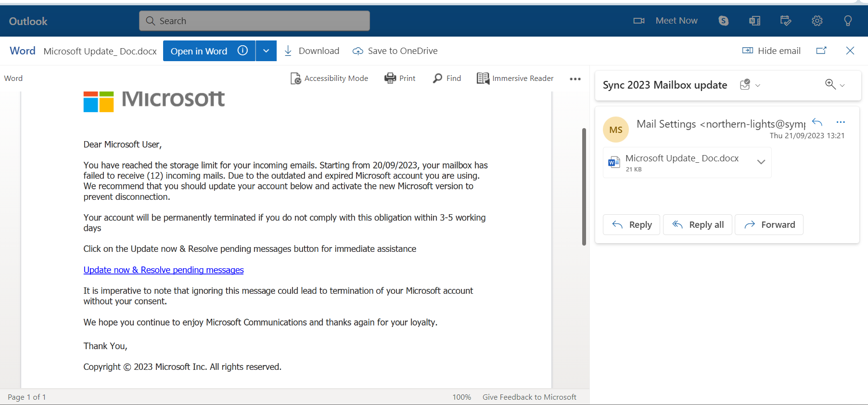Click the Meet Now video camera icon
Viewport: 868px width, 405px height.
tap(638, 21)
